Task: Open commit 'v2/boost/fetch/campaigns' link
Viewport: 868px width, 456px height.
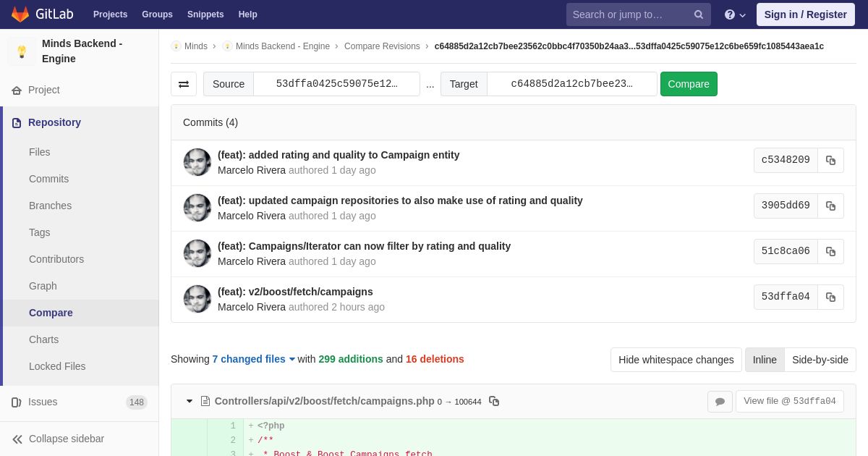Action: point(295,292)
